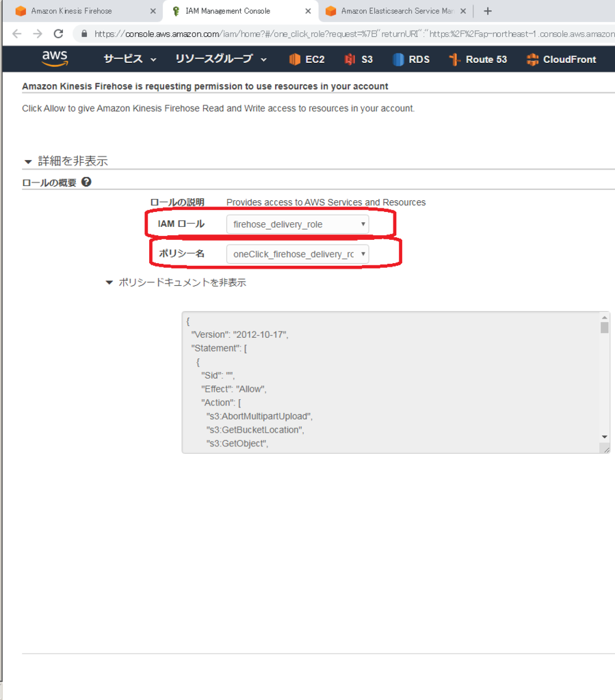This screenshot has height=700, width=615.
Task: Click the policy document scrollbar thumb
Action: tap(604, 327)
